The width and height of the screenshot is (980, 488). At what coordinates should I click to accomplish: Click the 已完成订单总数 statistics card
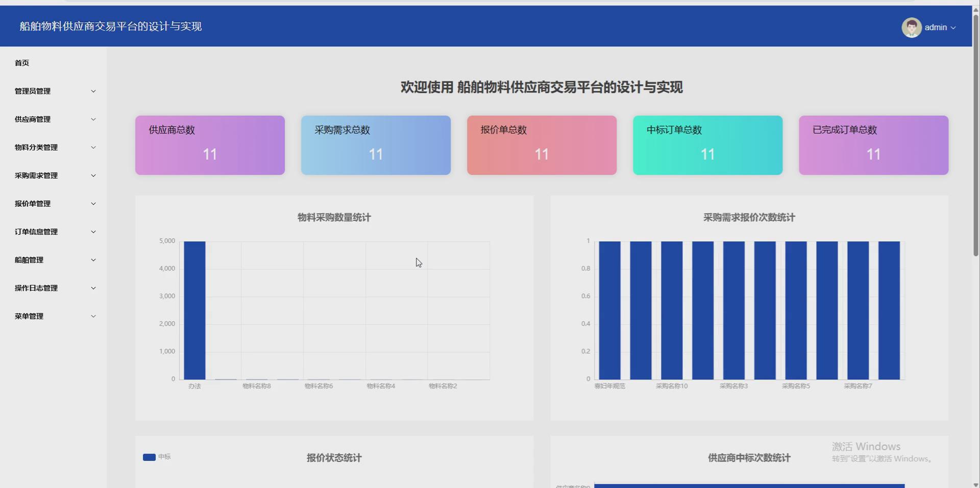pos(873,145)
